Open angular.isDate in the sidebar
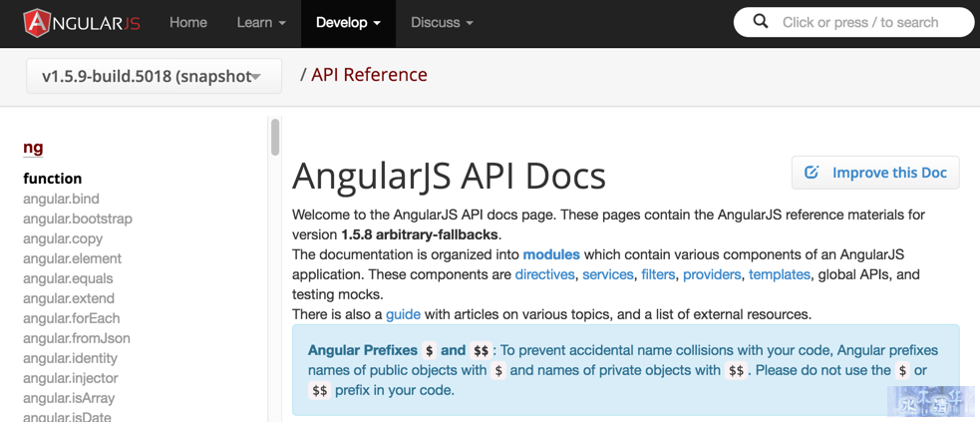Screen dimensions: 980x422 tap(68, 416)
